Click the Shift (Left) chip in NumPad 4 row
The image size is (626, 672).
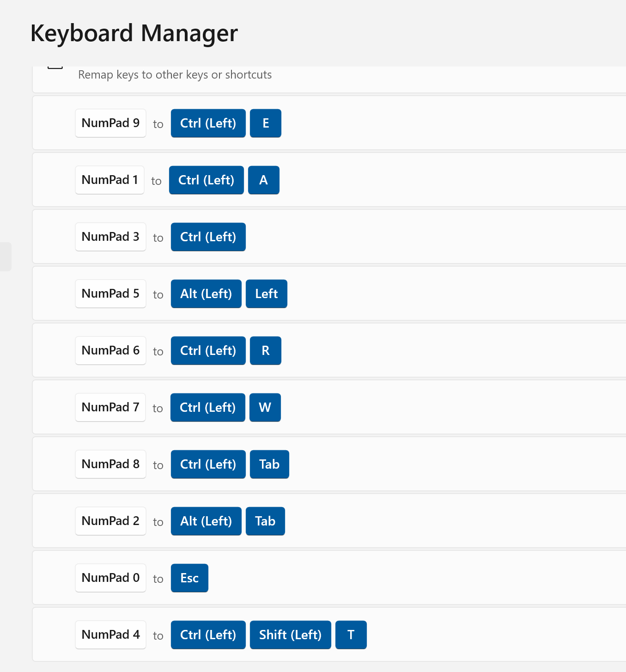point(290,635)
